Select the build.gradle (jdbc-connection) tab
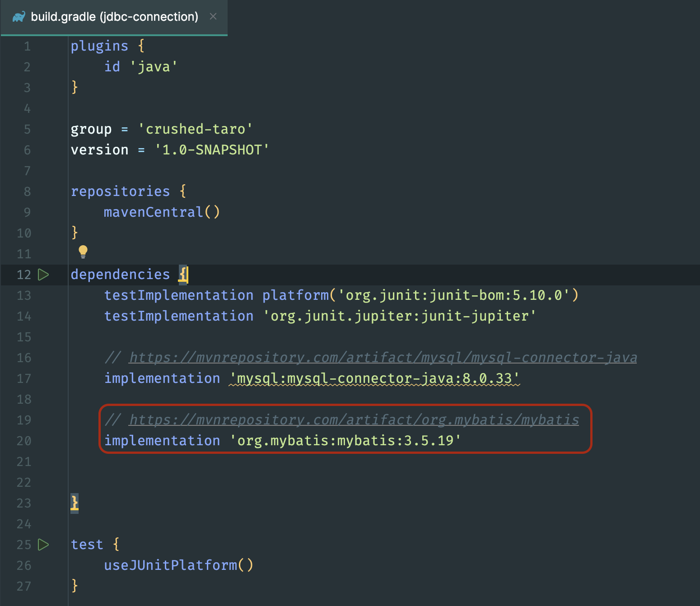Viewport: 700px width, 606px height. (114, 17)
